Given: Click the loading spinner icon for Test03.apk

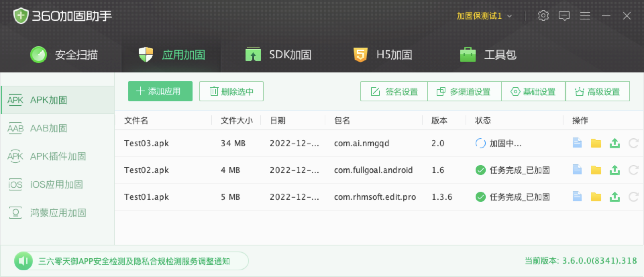Looking at the screenshot, I should coord(480,143).
